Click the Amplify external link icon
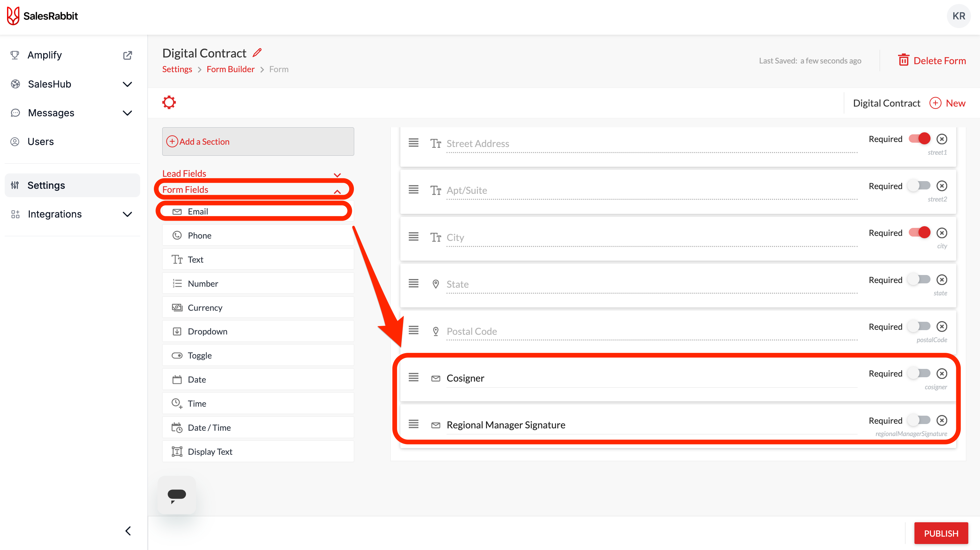980x550 pixels. click(127, 55)
